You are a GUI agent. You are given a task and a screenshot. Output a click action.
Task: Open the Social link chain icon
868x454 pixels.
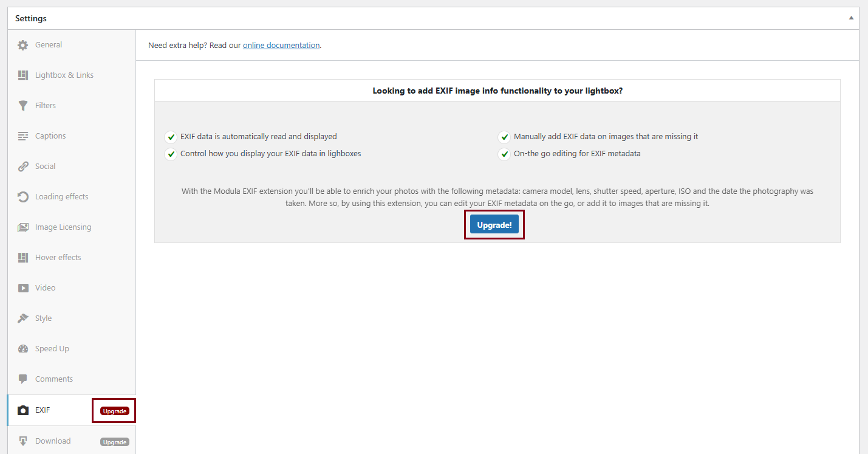tap(23, 167)
